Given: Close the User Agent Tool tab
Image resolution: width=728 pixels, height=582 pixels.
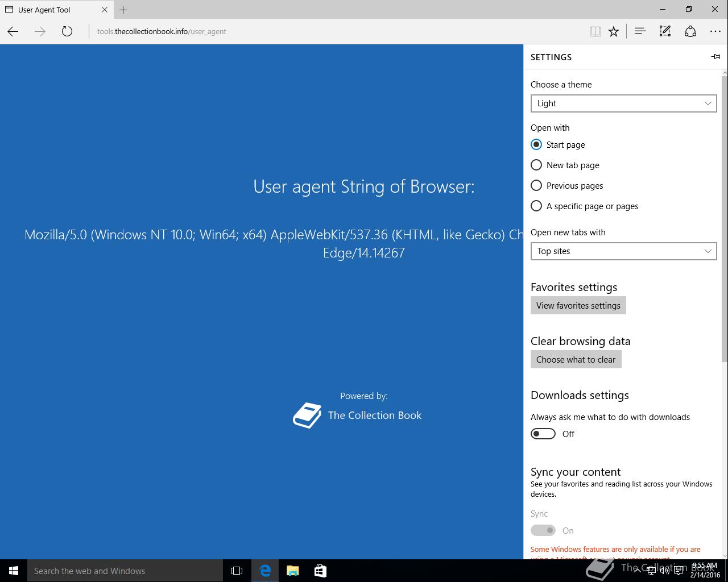Looking at the screenshot, I should (x=105, y=10).
